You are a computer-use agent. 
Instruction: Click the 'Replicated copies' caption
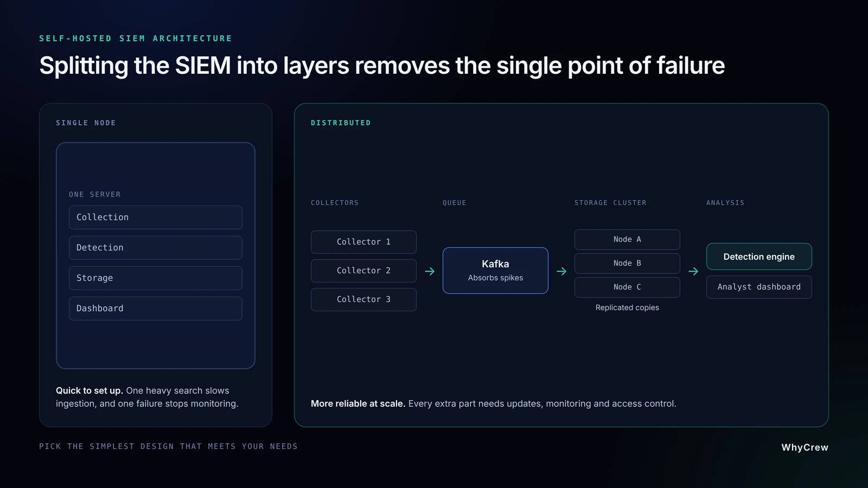627,307
